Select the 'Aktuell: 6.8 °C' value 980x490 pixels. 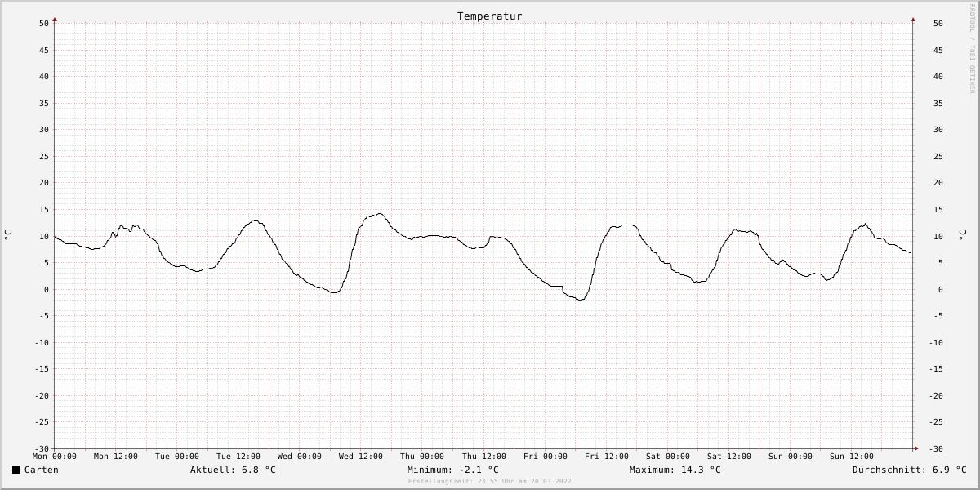coord(233,470)
